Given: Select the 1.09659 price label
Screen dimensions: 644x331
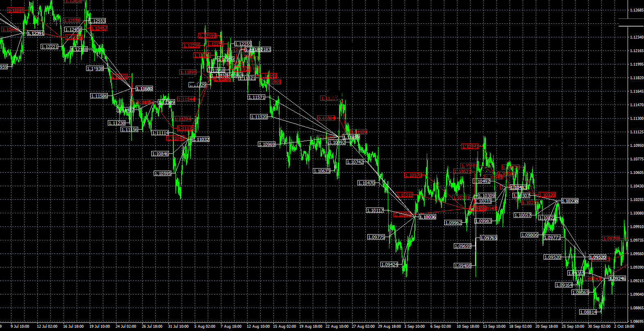Looking at the screenshot, I should coord(463,246).
